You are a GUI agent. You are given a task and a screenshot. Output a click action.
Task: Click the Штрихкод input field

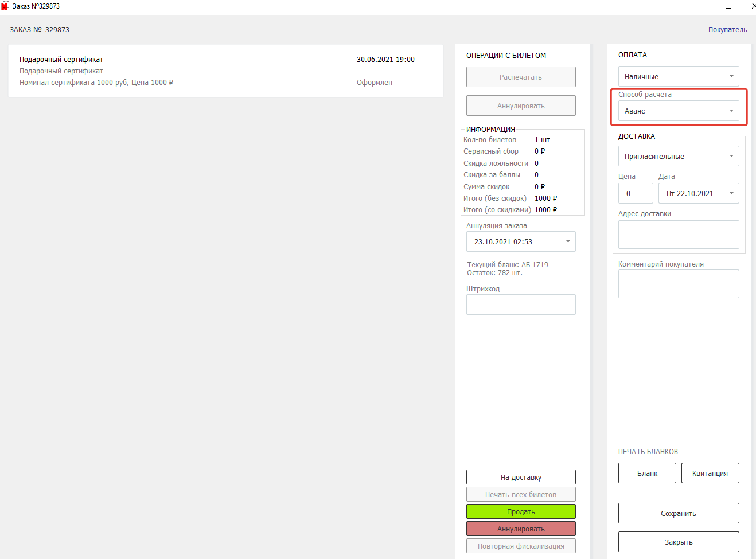click(x=520, y=304)
